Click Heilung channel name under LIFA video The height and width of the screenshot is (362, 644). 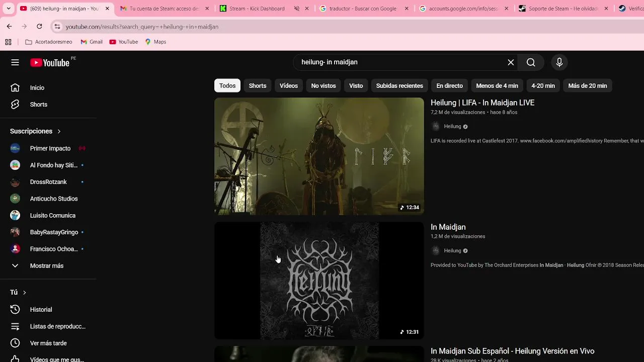point(452,126)
